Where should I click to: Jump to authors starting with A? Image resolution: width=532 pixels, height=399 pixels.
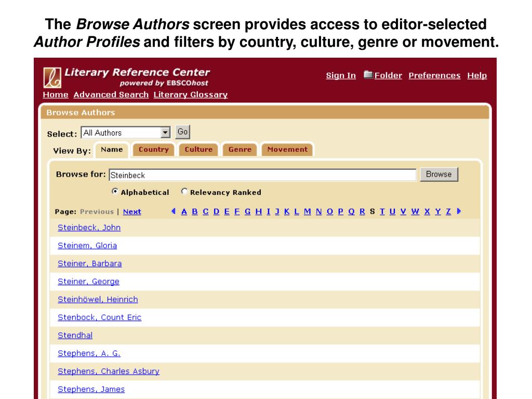tap(184, 211)
